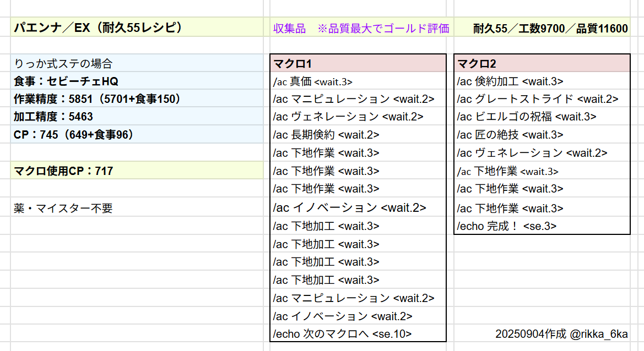The width and height of the screenshot is (644, 351).
Task: Click the 20250904作成 @rikka_6ka credit cell
Action: [x=561, y=333]
